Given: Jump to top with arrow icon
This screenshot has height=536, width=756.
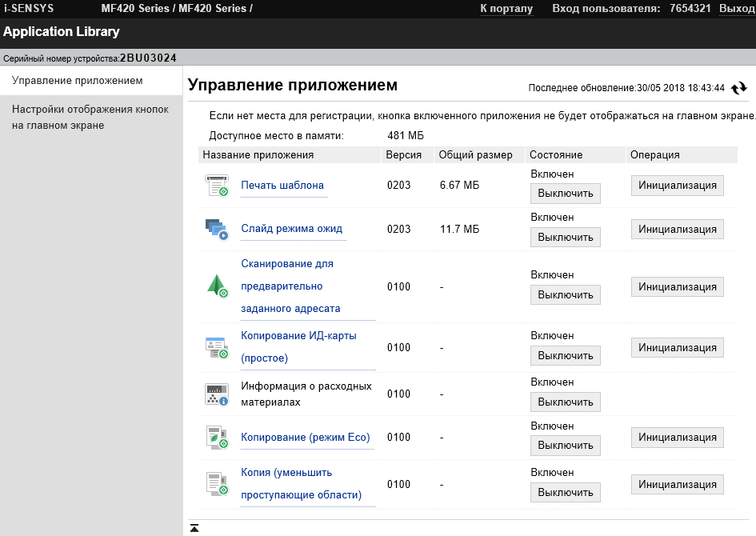Looking at the screenshot, I should (x=194, y=528).
